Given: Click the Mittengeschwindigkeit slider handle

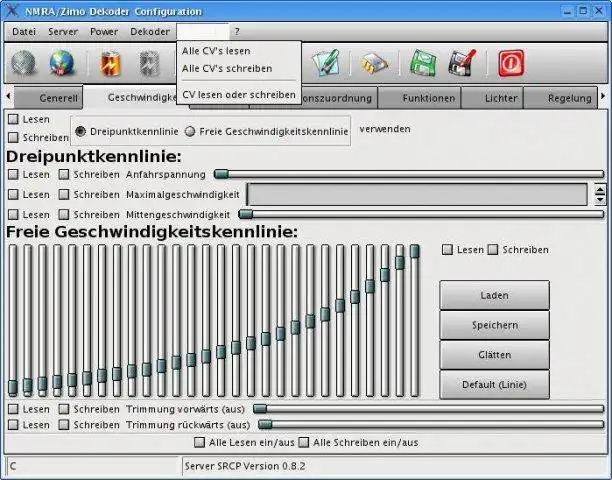Looking at the screenshot, I should pyautogui.click(x=246, y=214).
